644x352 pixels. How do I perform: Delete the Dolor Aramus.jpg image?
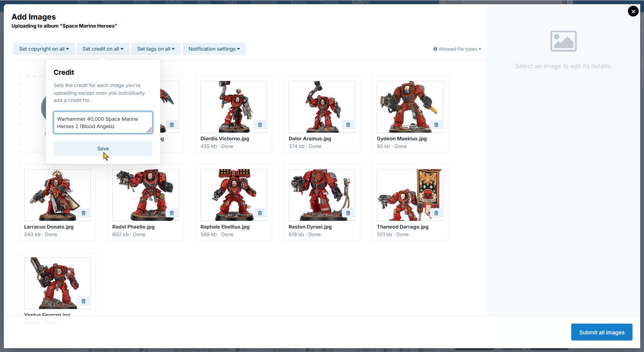click(x=348, y=125)
